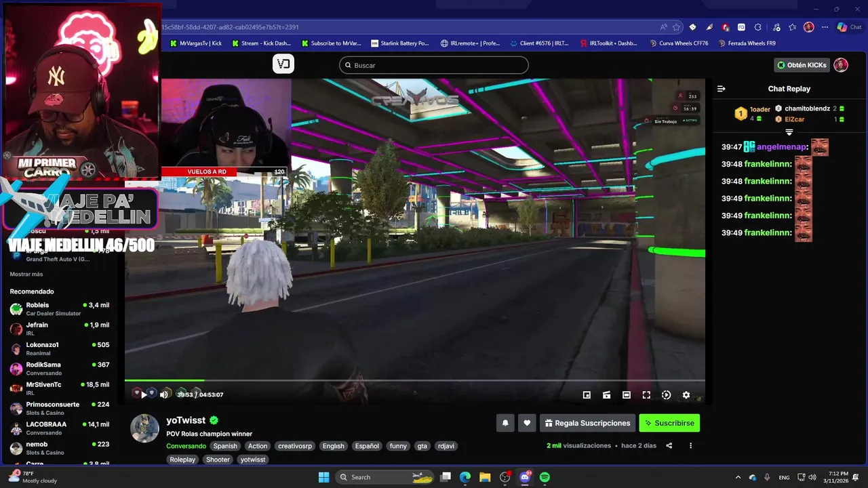Viewport: 868px width, 488px height.
Task: Open mini player picture-in-picture icon
Action: pyautogui.click(x=587, y=395)
